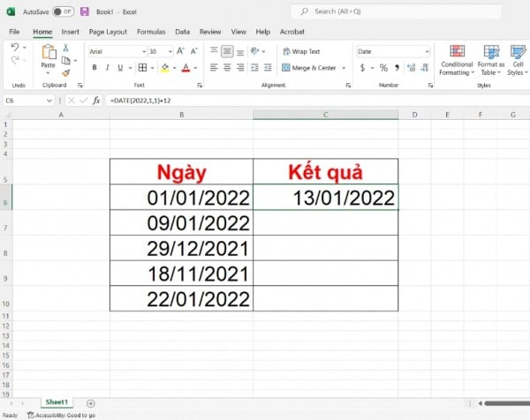The image size is (530, 420).
Task: Expand the Fill Color dropdown arrow
Action: pos(174,68)
